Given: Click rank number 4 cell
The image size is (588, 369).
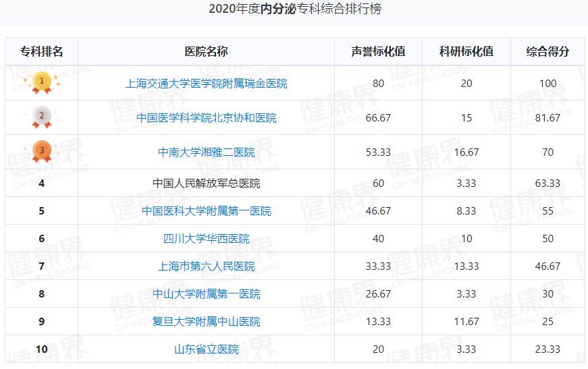Looking at the screenshot, I should [x=42, y=183].
